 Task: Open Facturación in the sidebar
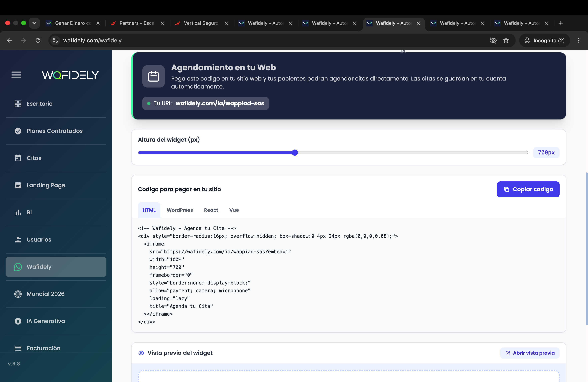tap(56, 348)
